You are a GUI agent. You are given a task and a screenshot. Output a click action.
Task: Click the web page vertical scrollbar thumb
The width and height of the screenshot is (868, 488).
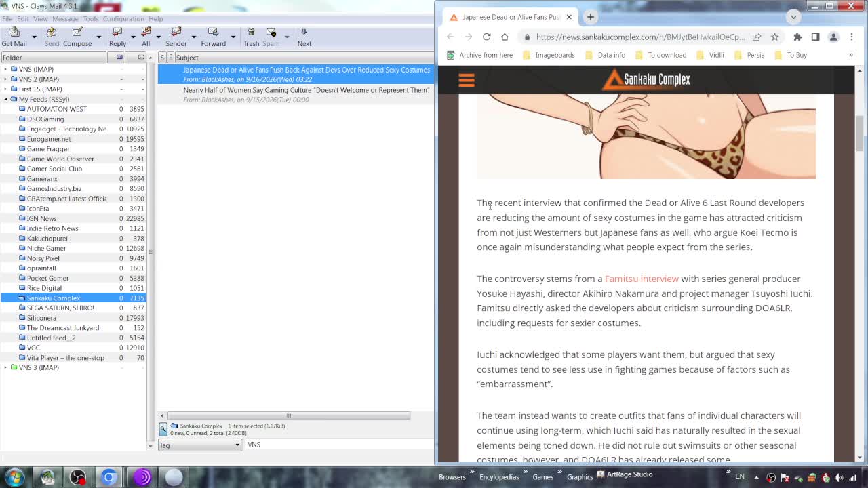859,134
